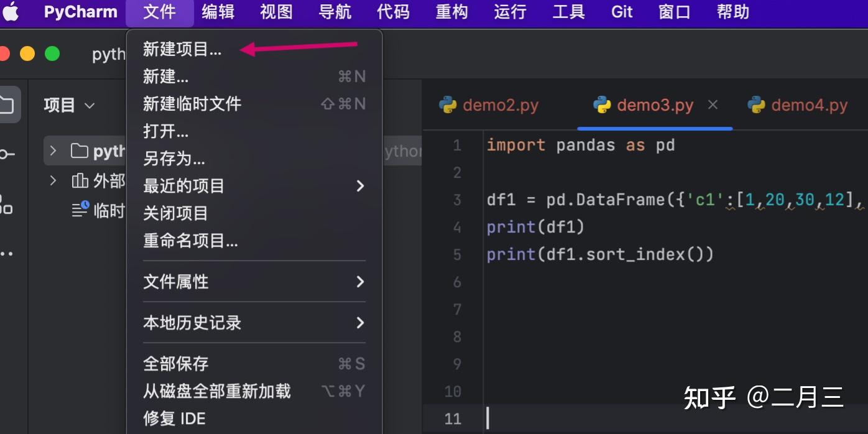Click the Python icon on demo4.py tab

(756, 105)
